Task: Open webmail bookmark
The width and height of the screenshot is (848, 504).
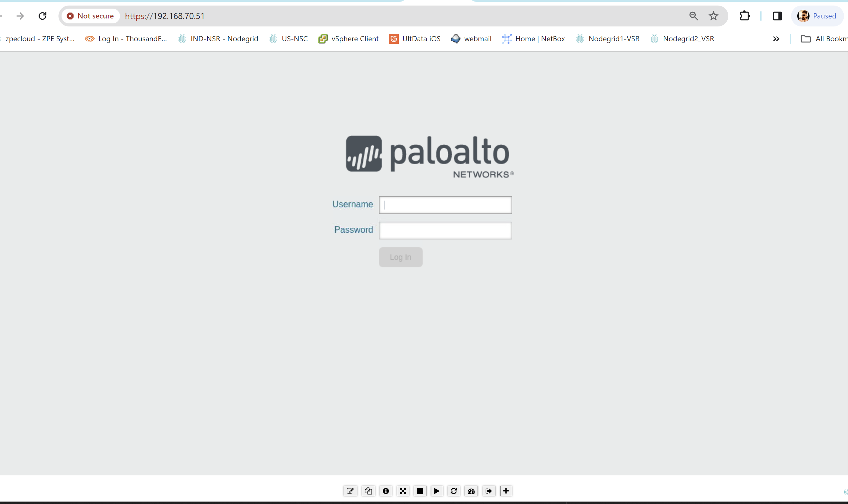Action: (x=471, y=39)
